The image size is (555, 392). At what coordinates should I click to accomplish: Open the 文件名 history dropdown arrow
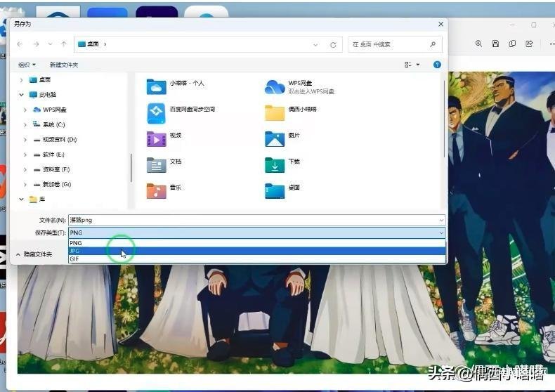[x=441, y=221]
